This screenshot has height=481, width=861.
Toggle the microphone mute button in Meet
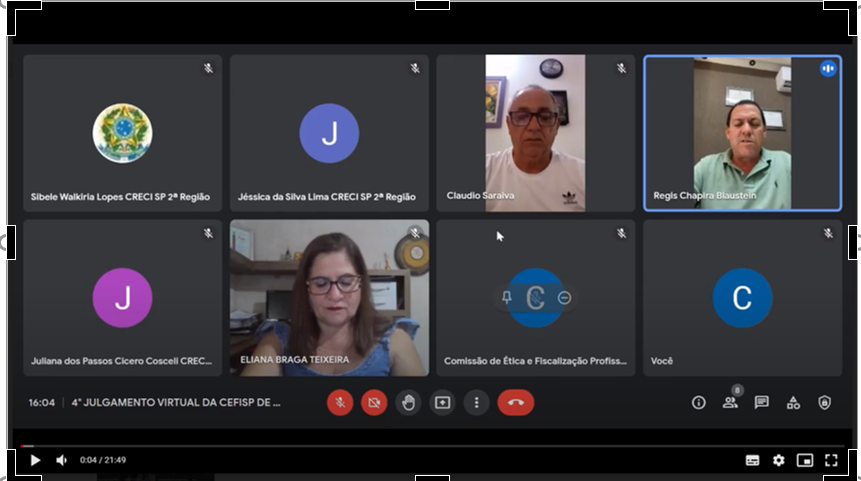(340, 402)
